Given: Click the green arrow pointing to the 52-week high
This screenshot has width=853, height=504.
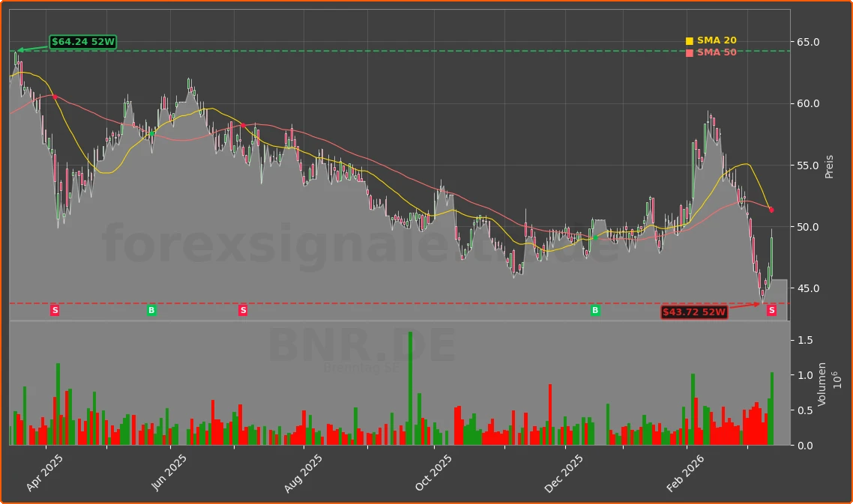Looking at the screenshot, I should (x=30, y=48).
